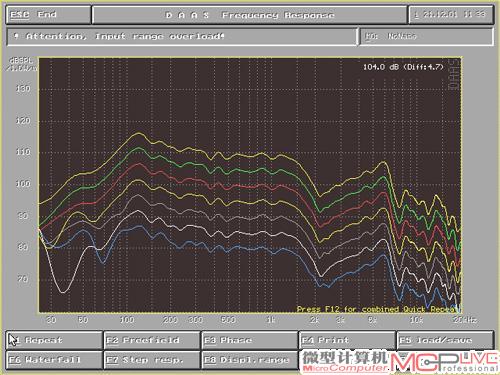
Task: Open F7 Step resp. view
Action: pos(152,360)
